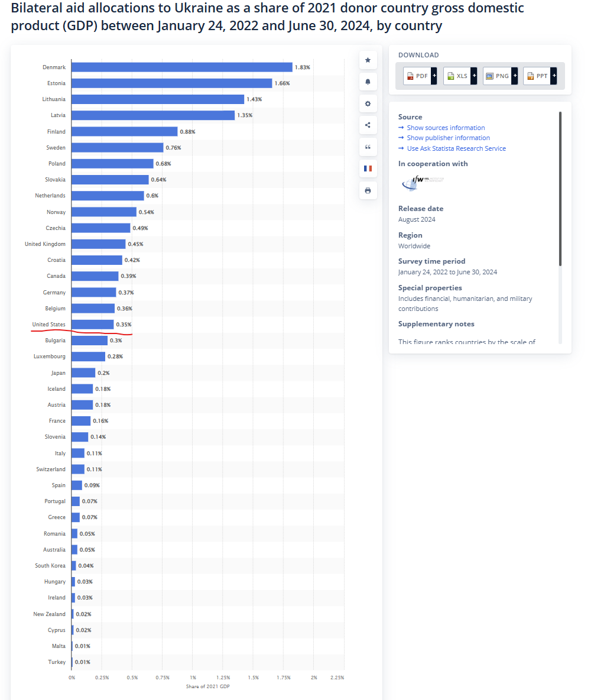This screenshot has width=594, height=700.
Task: Click the 'Switzerland' country label
Action: (51, 469)
